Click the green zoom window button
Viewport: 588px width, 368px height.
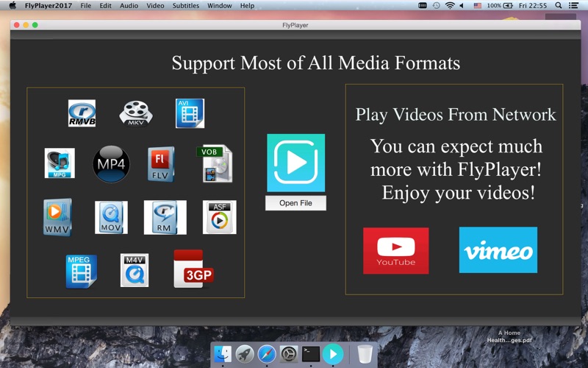[35, 25]
